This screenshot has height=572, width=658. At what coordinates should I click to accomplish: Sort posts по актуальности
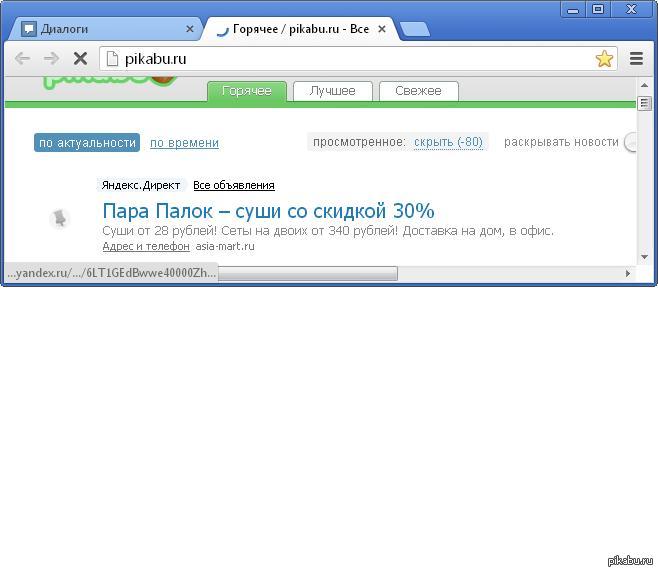87,143
